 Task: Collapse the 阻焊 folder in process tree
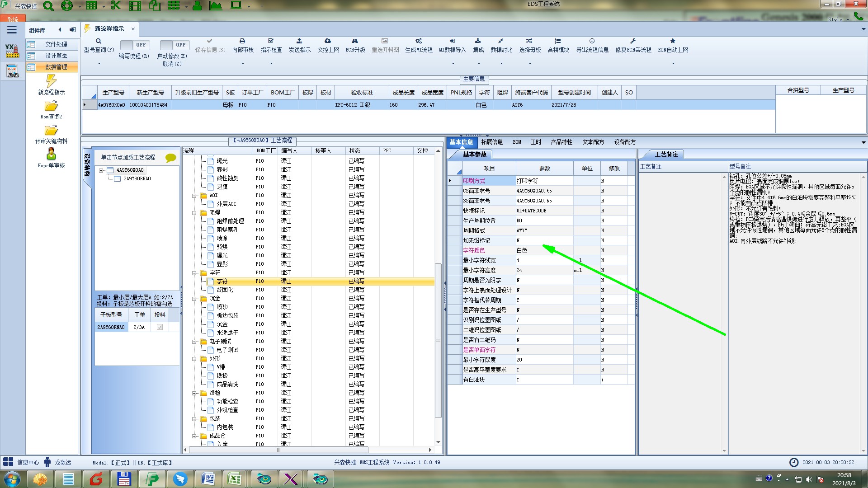(x=195, y=213)
